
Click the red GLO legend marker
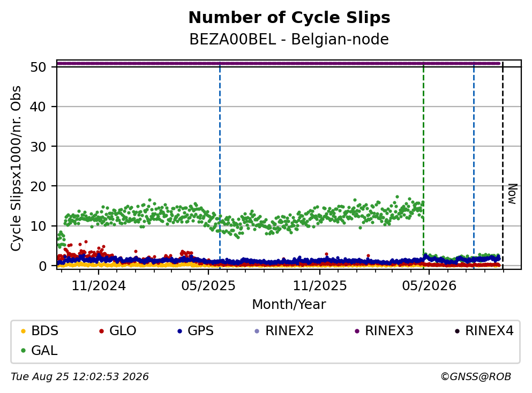(x=101, y=331)
